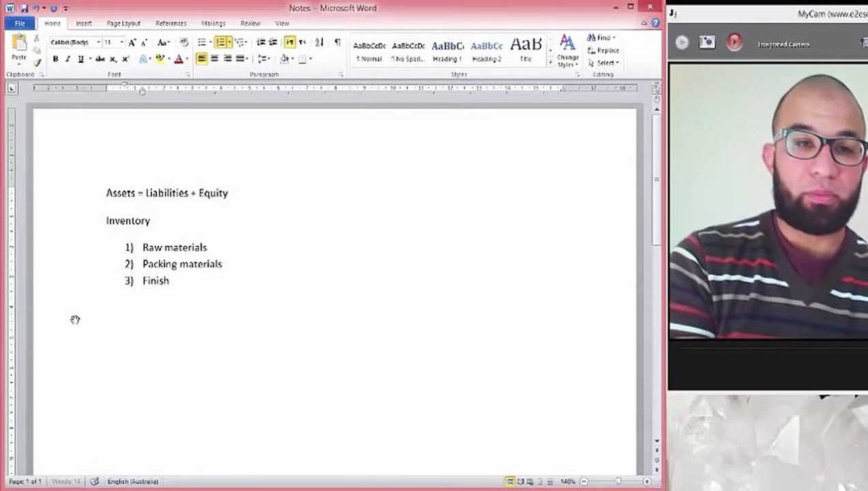This screenshot has width=868, height=491.
Task: Shrink font size with the small A icon
Action: [144, 42]
